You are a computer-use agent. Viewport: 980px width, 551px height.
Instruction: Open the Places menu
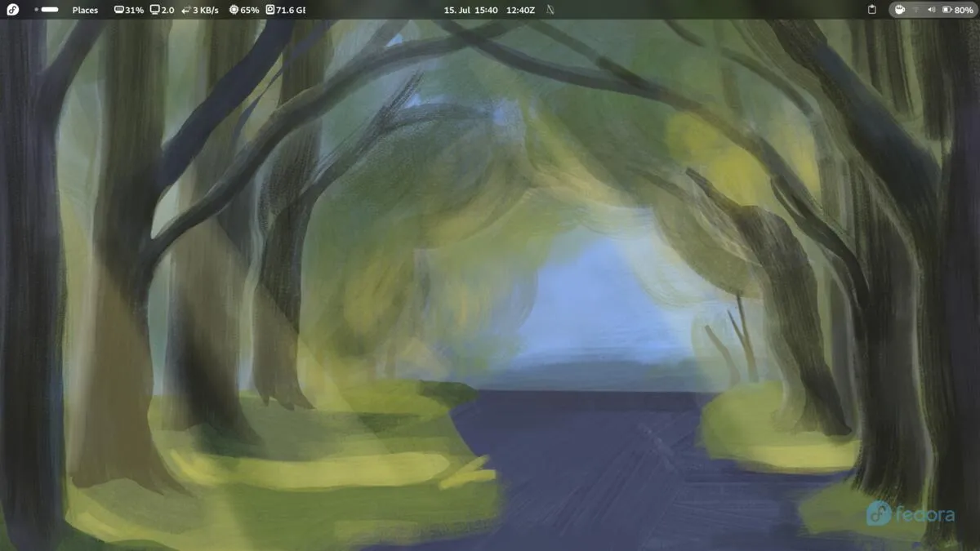[85, 10]
